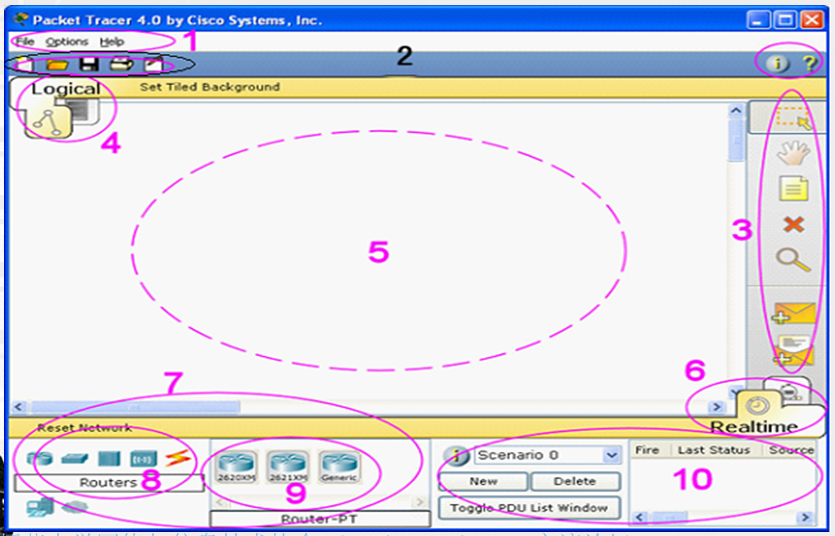Click the Source column header
Image resolution: width=835 pixels, height=536 pixels.
790,450
